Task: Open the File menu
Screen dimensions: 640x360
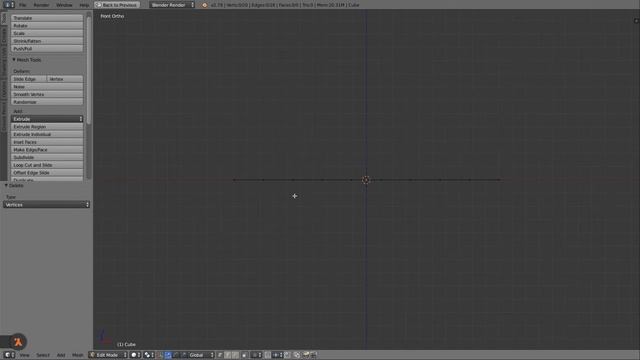Action: pyautogui.click(x=22, y=5)
